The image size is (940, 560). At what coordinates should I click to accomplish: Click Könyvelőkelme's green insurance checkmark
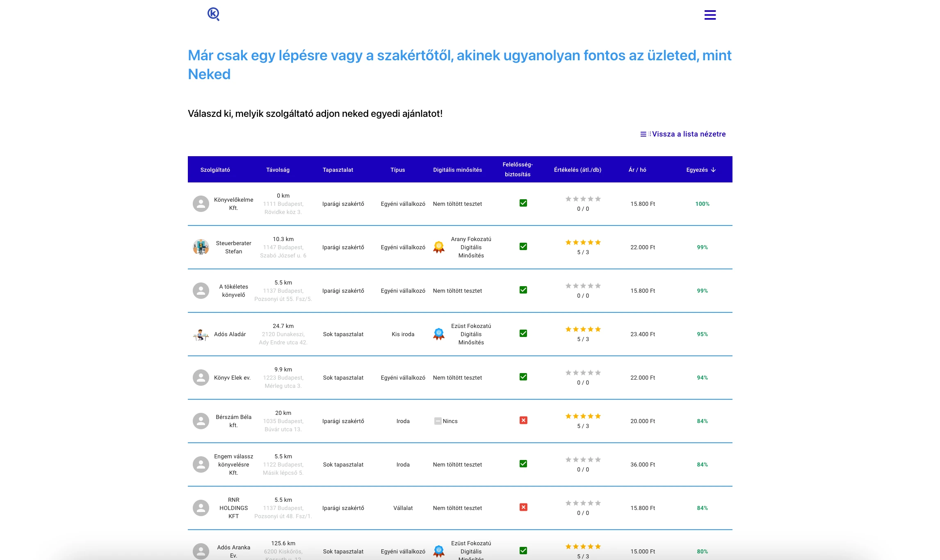tap(523, 203)
